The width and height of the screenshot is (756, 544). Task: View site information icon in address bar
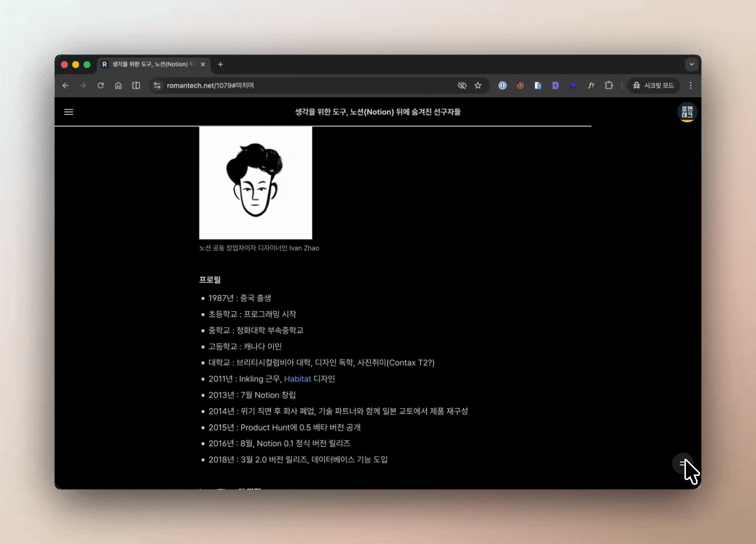pyautogui.click(x=157, y=86)
